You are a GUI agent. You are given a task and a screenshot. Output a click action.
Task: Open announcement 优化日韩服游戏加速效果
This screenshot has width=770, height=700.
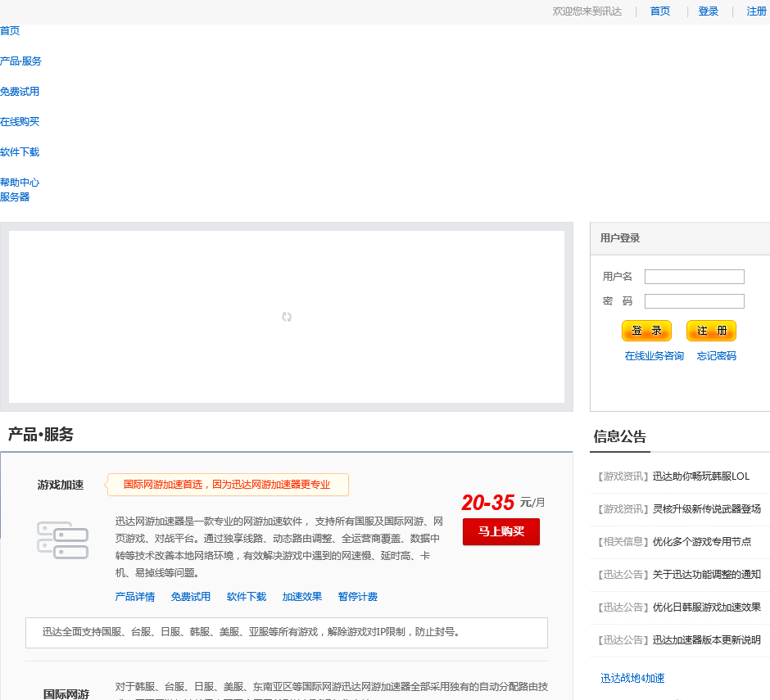[x=707, y=607]
